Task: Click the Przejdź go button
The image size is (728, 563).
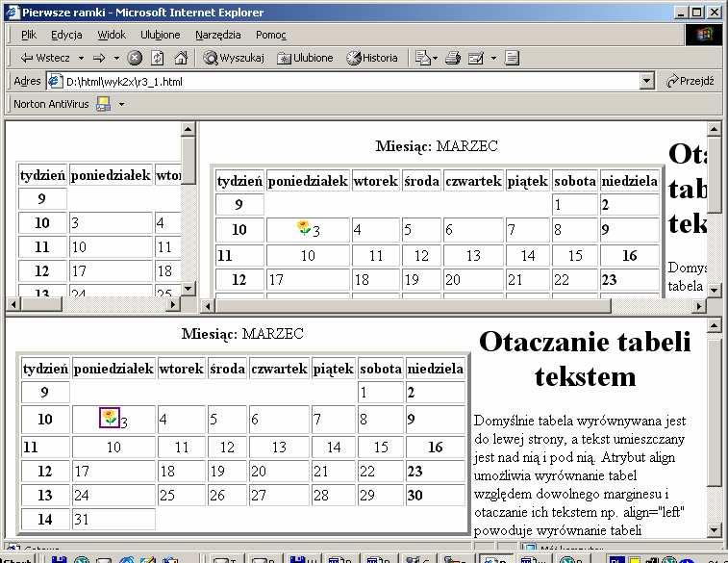Action: [690, 81]
